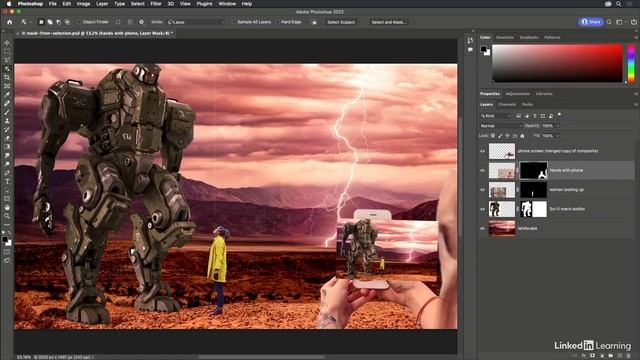Open macOS Spotlight search in menu bar

(x=619, y=4)
